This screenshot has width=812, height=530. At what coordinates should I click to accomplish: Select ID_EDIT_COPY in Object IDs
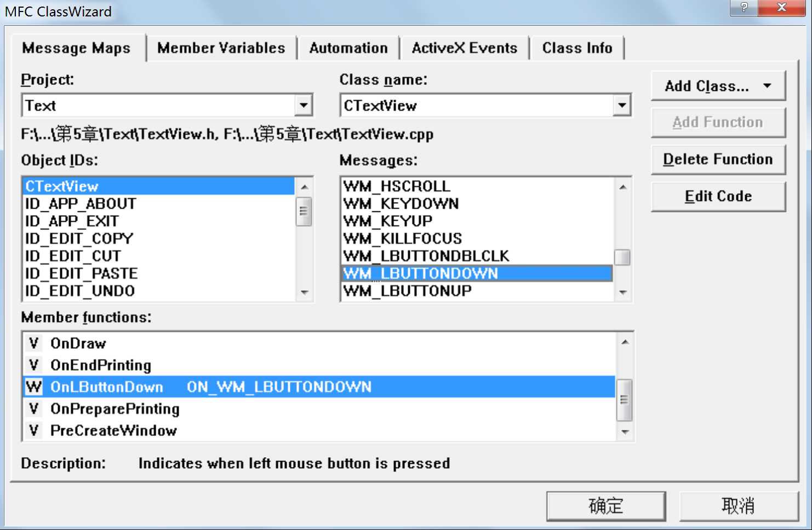(159, 239)
